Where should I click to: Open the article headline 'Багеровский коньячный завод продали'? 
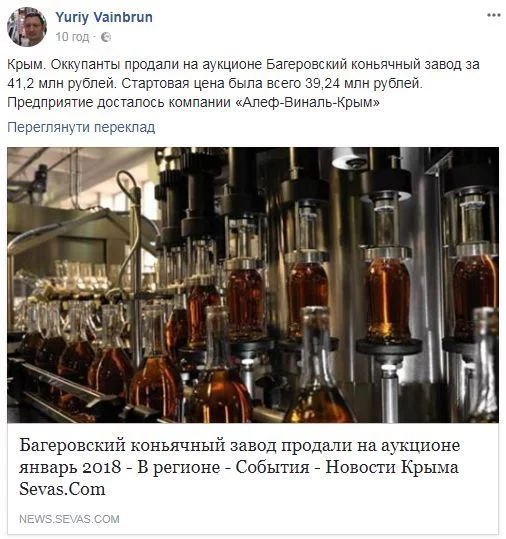point(240,446)
